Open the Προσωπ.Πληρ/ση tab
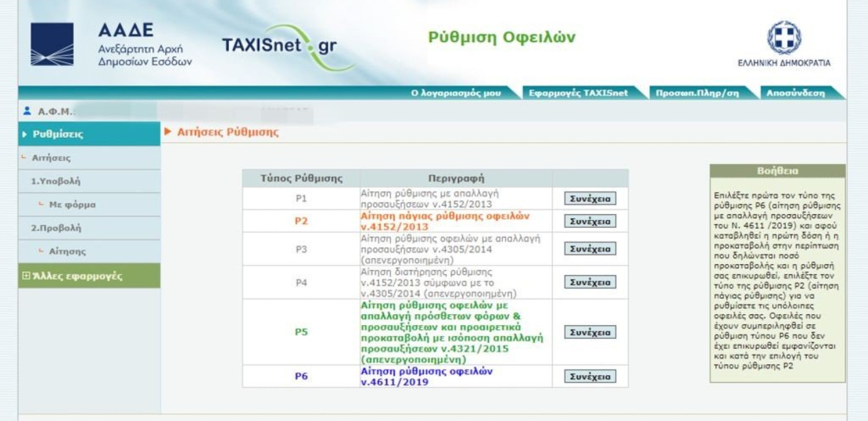 pos(697,93)
